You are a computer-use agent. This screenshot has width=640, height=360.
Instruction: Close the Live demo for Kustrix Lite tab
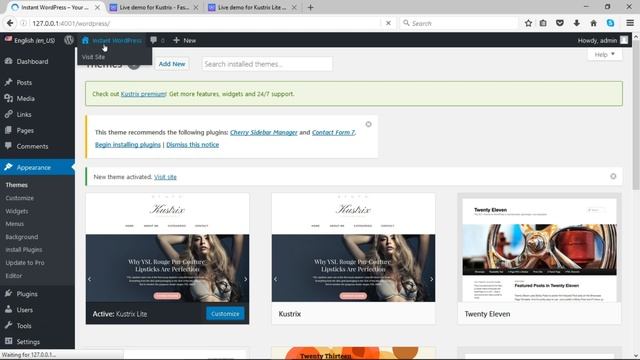pyautogui.click(x=294, y=7)
